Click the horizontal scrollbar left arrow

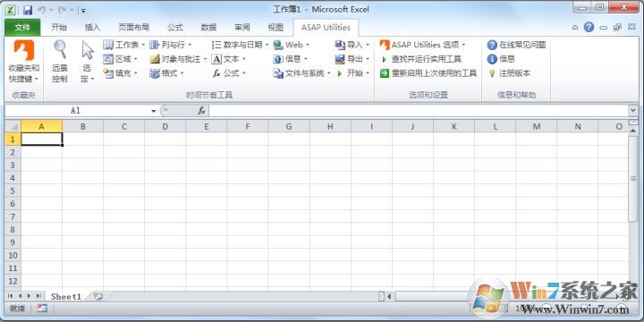coord(389,296)
